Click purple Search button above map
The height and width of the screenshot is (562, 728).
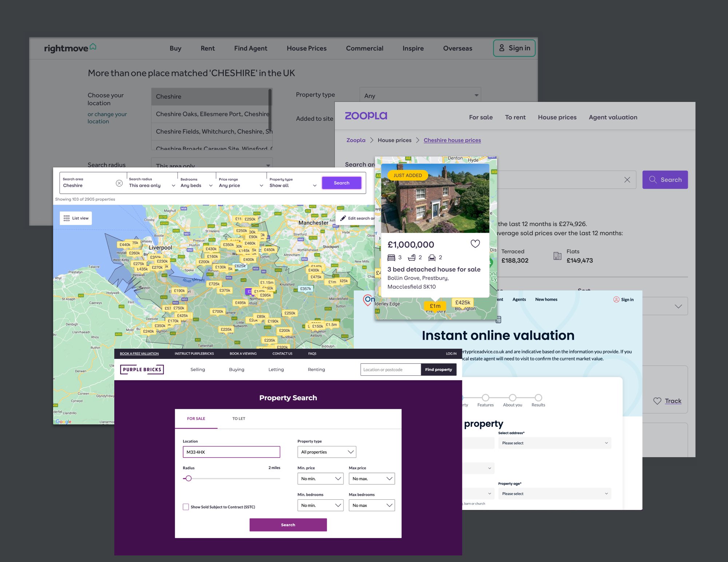point(341,183)
